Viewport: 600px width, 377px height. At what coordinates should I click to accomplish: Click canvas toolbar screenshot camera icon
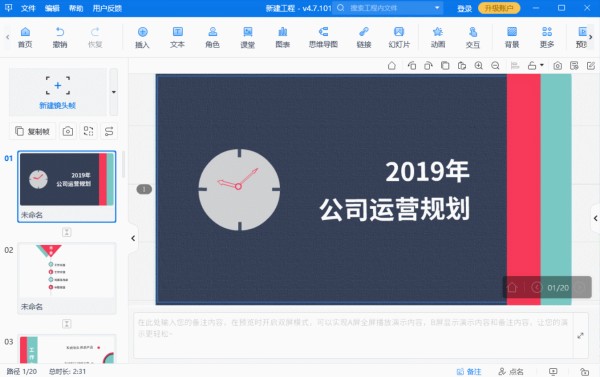[558, 66]
